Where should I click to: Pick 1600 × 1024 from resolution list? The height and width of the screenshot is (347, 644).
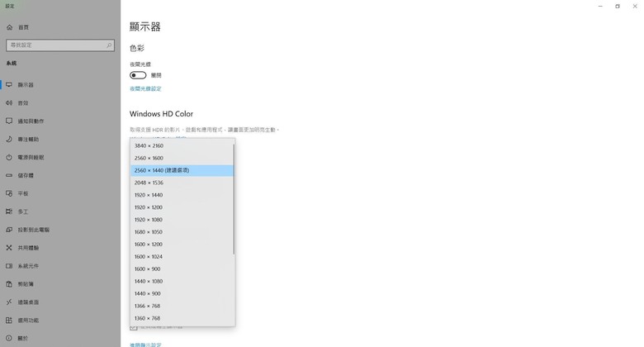(x=182, y=257)
